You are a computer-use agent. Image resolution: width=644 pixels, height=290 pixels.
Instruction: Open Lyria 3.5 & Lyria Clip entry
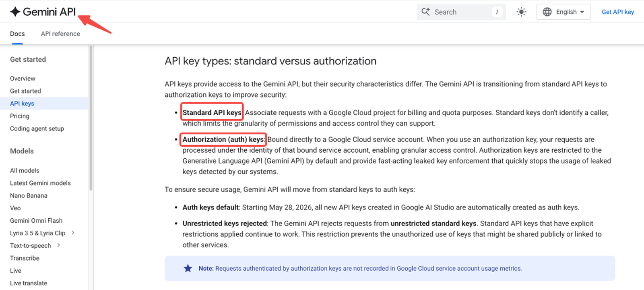point(37,233)
